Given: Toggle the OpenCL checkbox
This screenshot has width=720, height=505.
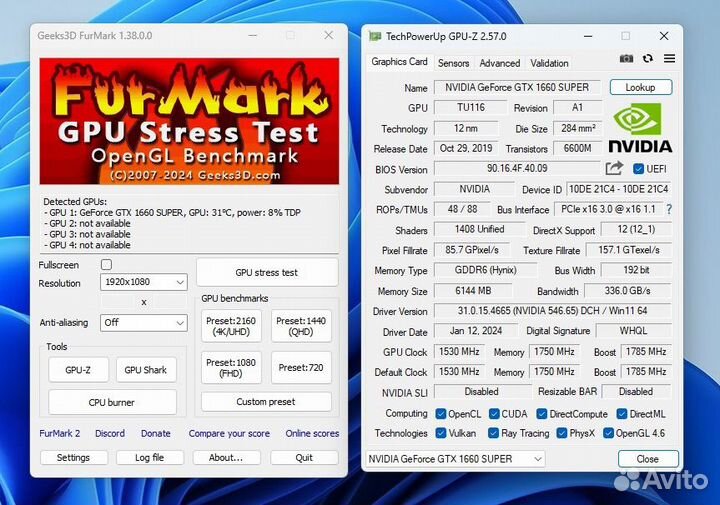Looking at the screenshot, I should pos(441,414).
